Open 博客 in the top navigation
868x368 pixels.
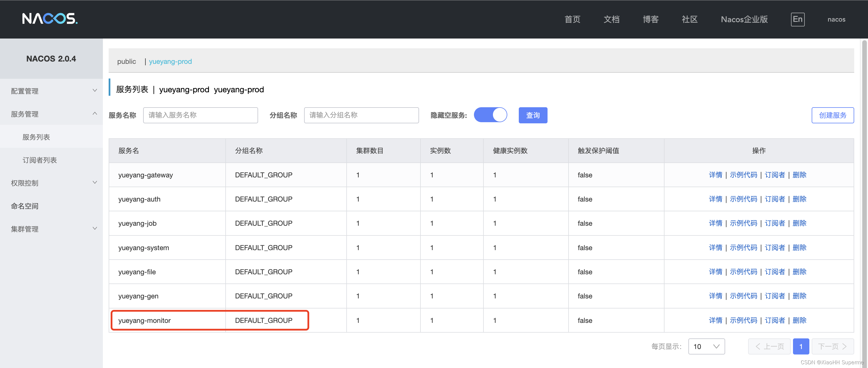(x=651, y=19)
